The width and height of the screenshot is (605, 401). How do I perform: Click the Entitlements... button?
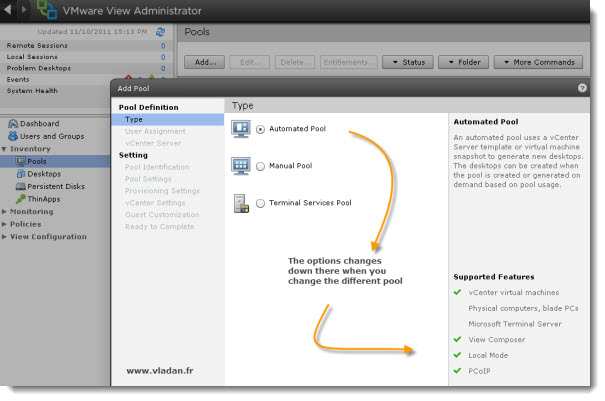349,62
